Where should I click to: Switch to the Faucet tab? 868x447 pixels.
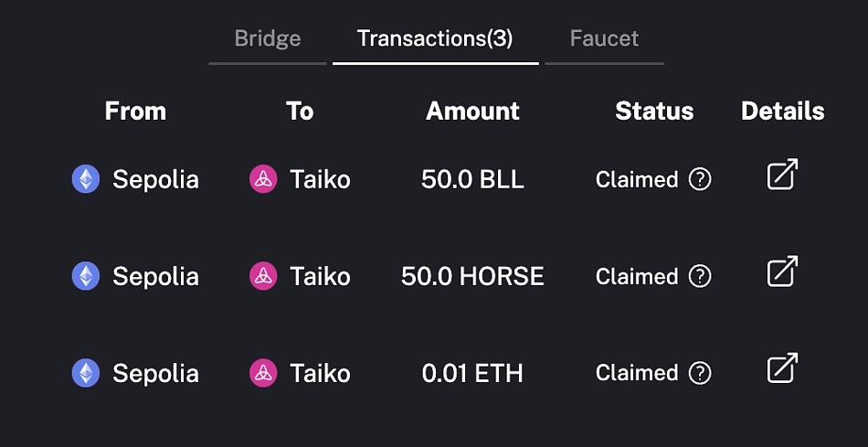pos(605,38)
